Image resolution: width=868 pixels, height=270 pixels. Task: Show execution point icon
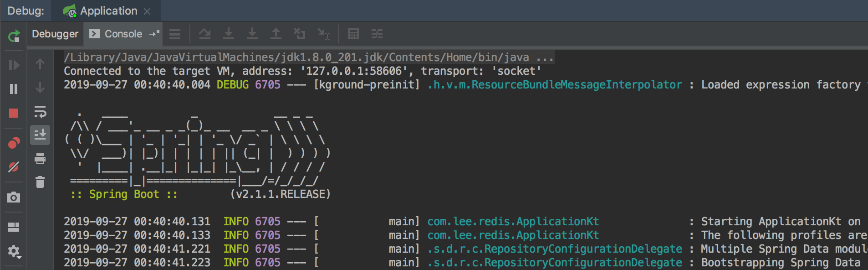coord(175,34)
